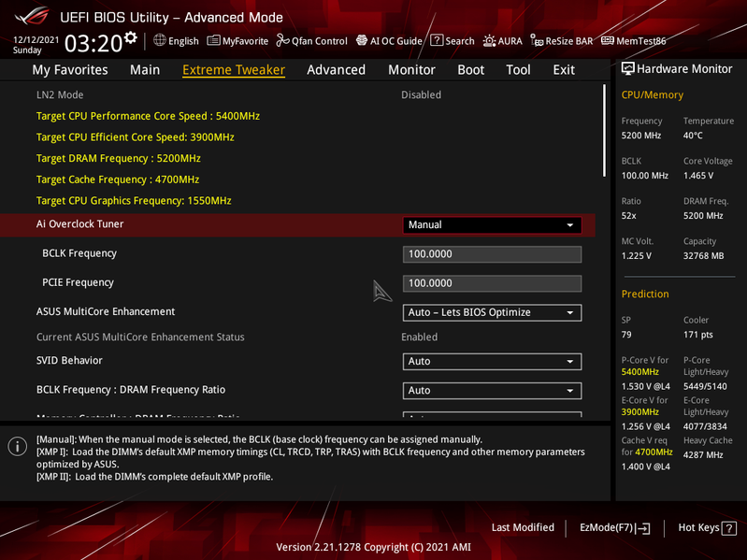Open AI OC Guide icon
Screen dimensions: 747x560
[x=362, y=40]
